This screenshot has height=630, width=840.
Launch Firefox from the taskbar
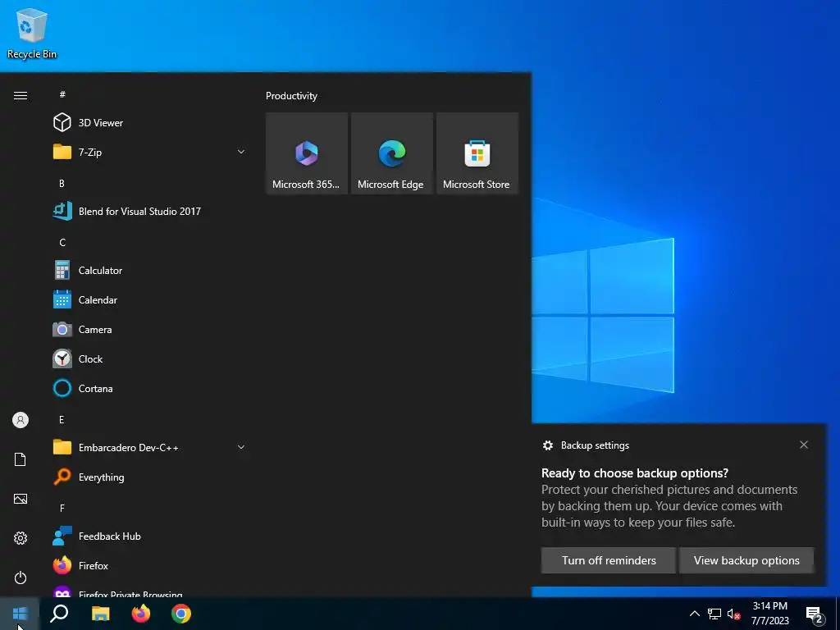pyautogui.click(x=141, y=614)
